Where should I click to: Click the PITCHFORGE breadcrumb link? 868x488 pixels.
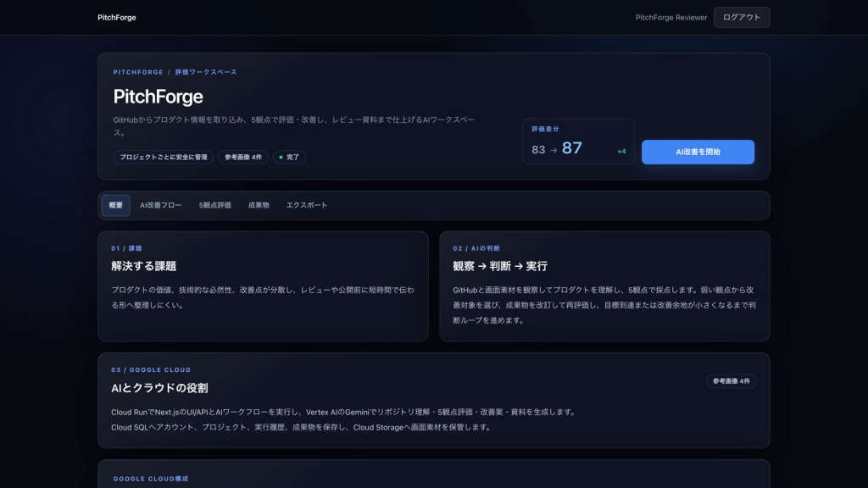[x=138, y=73]
